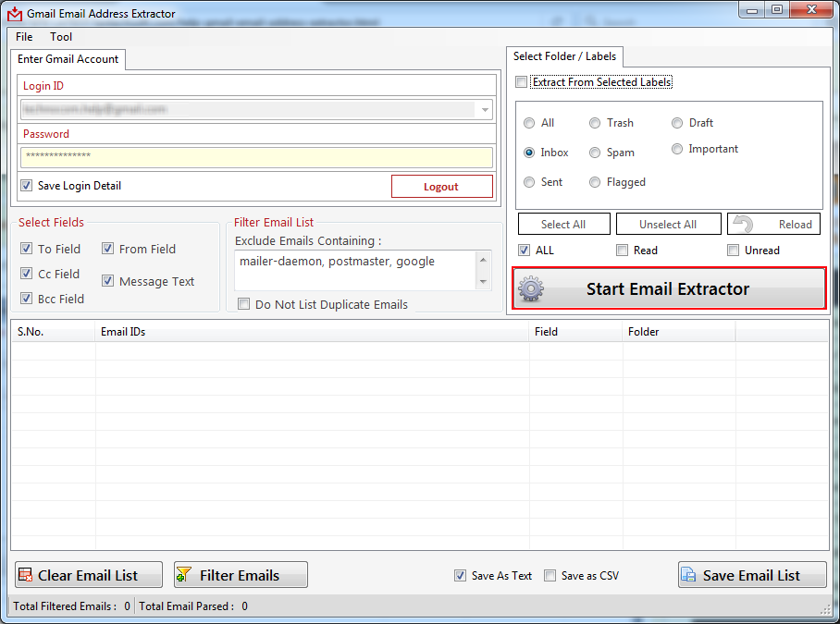Sort by Email IDs column header
The width and height of the screenshot is (840, 624).
tap(312, 332)
